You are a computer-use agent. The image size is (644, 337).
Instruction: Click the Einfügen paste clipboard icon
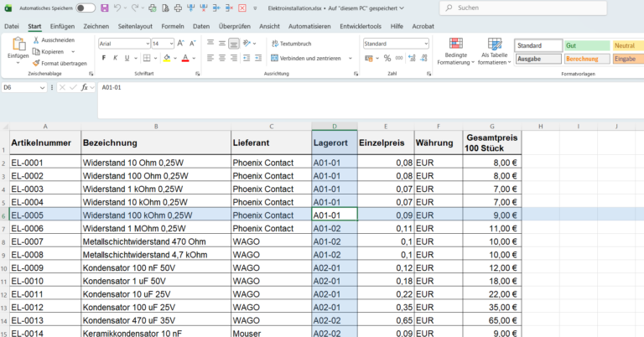[x=18, y=44]
